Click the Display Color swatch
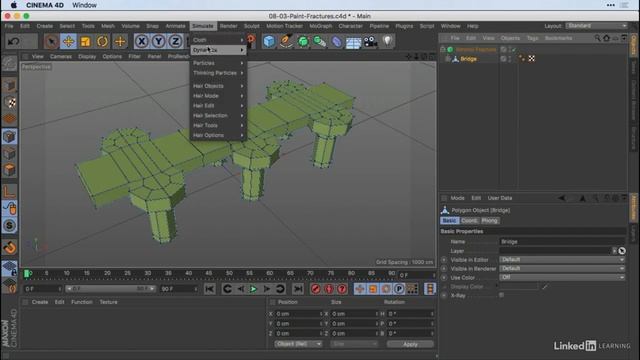Image resolution: width=640 pixels, height=360 pixels. [519, 287]
